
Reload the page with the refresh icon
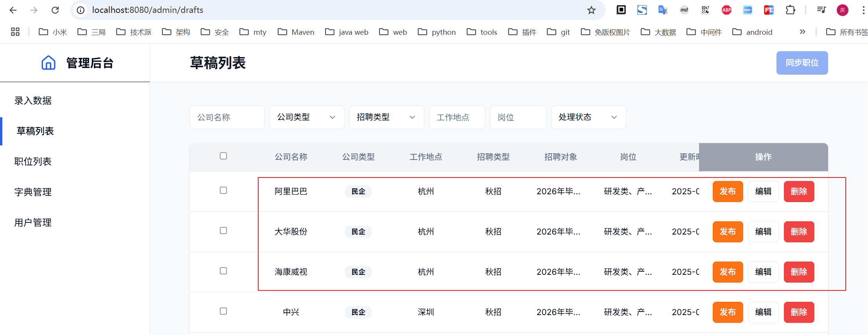coord(55,10)
